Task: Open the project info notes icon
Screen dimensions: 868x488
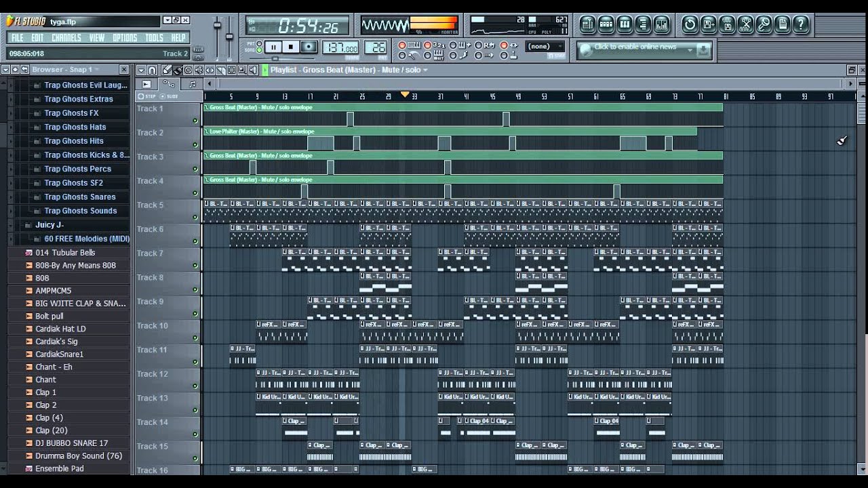Action: point(782,25)
